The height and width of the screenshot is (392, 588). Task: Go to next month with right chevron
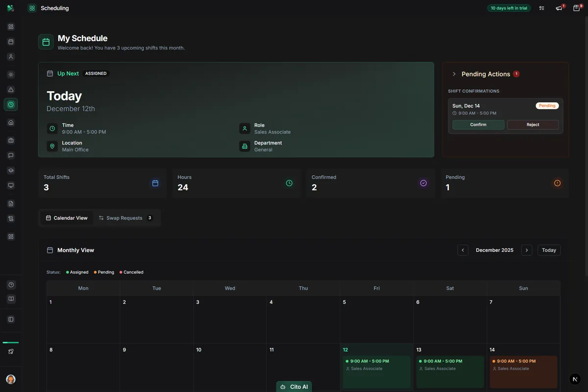pyautogui.click(x=527, y=250)
